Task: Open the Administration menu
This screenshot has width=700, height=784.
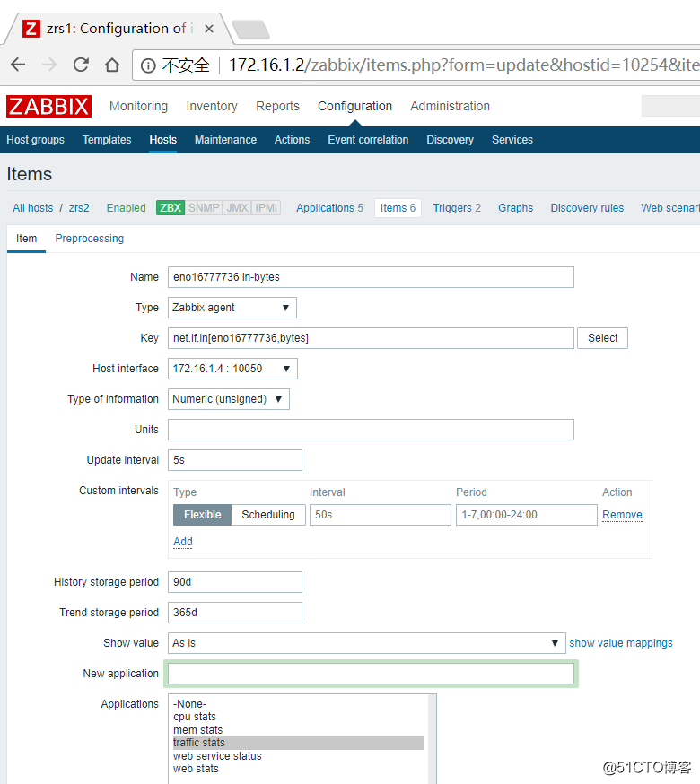Action: click(x=450, y=106)
